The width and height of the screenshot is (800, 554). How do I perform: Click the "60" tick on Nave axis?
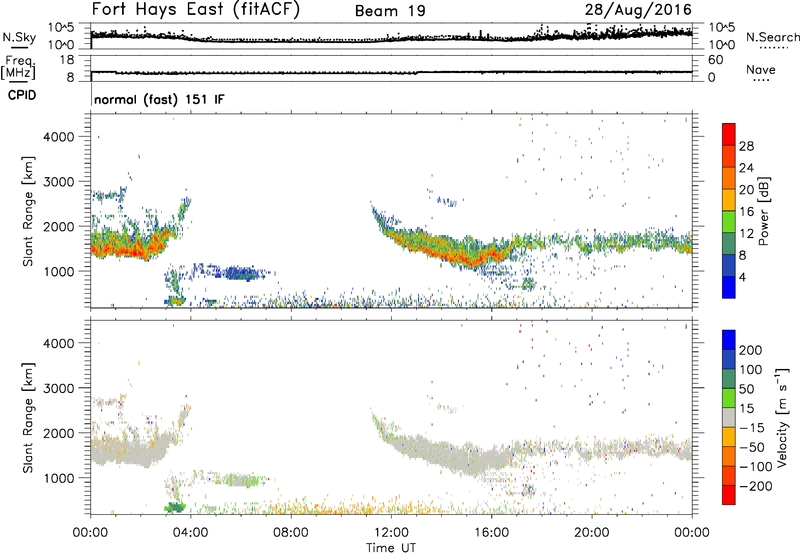click(x=715, y=60)
